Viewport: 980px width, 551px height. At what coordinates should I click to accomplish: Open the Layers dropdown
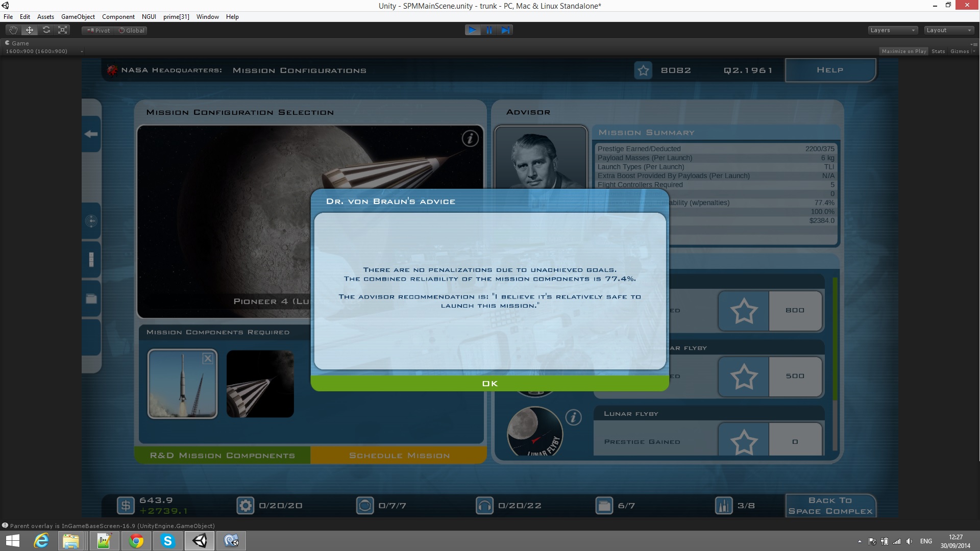892,30
